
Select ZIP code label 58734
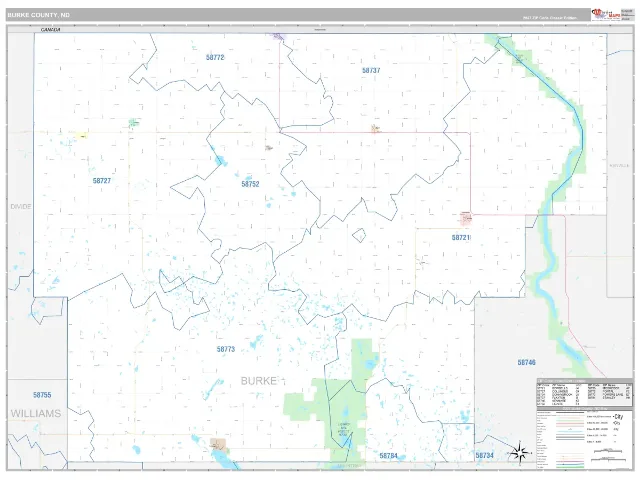point(484,455)
